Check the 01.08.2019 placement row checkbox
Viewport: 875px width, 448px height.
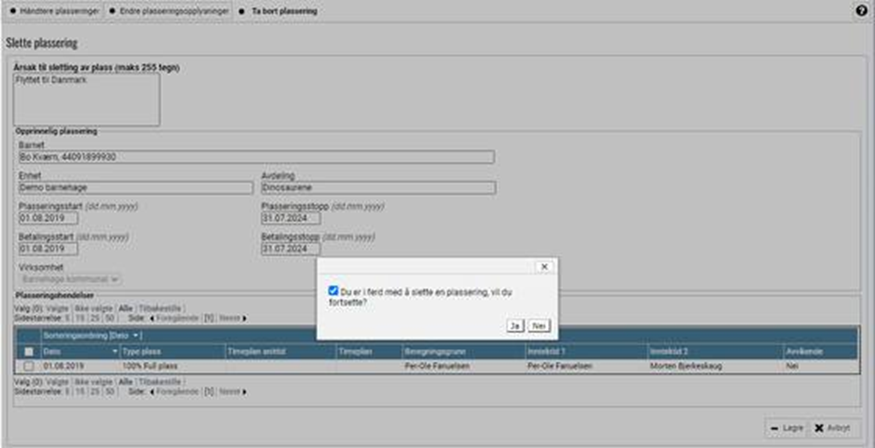[29, 366]
